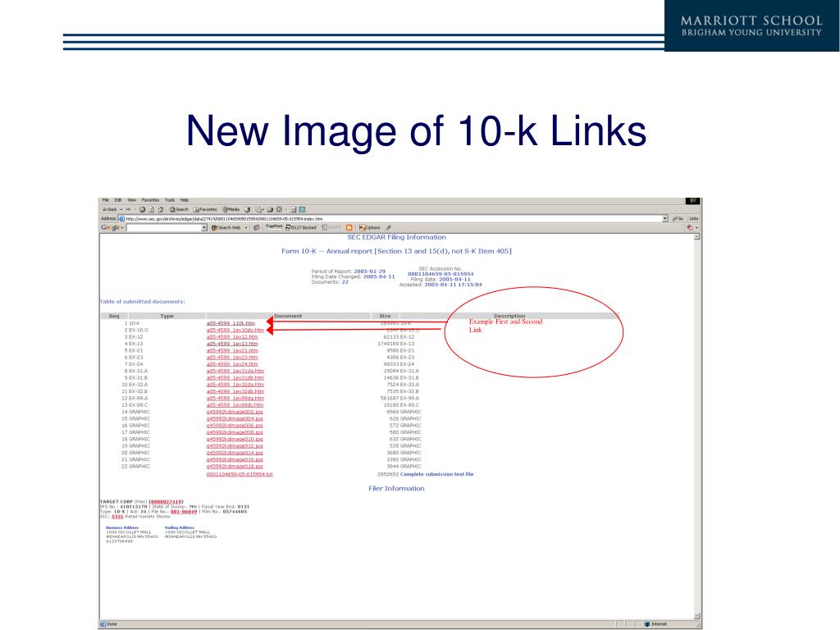
Task: Click the Google logo on Google toolbar
Action: [x=111, y=228]
